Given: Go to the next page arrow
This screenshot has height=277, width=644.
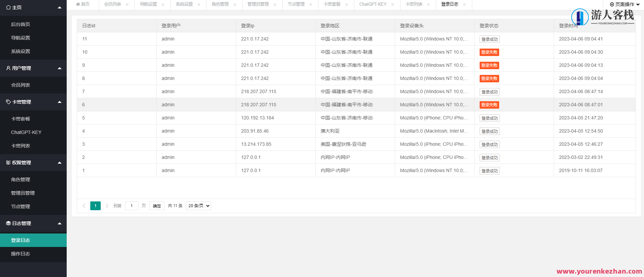Looking at the screenshot, I should pos(107,206).
